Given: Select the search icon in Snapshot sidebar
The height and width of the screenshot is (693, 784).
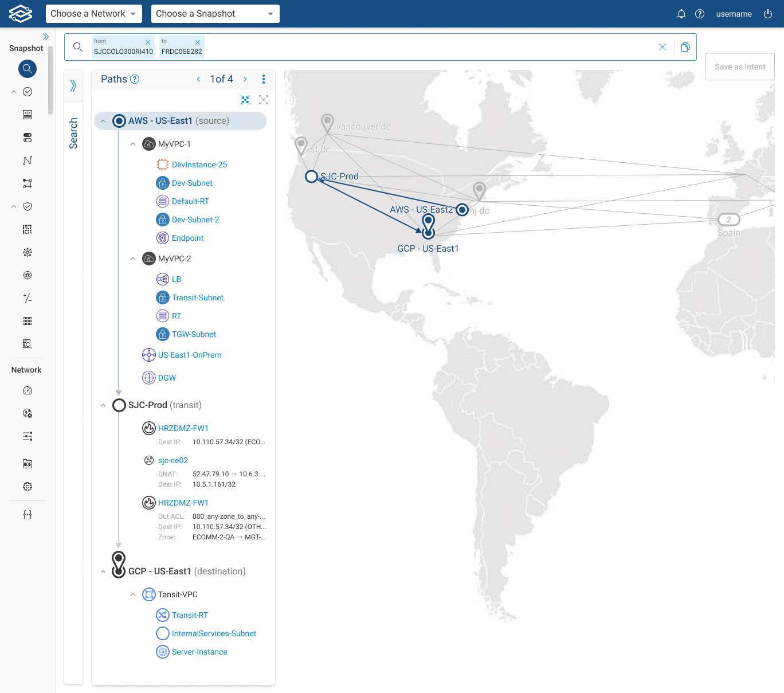Looking at the screenshot, I should (27, 69).
